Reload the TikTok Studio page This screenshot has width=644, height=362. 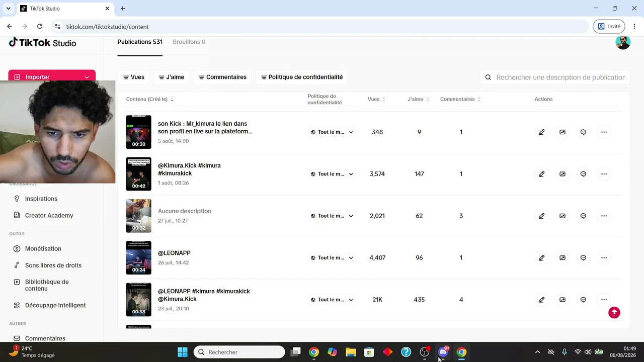tap(40, 26)
